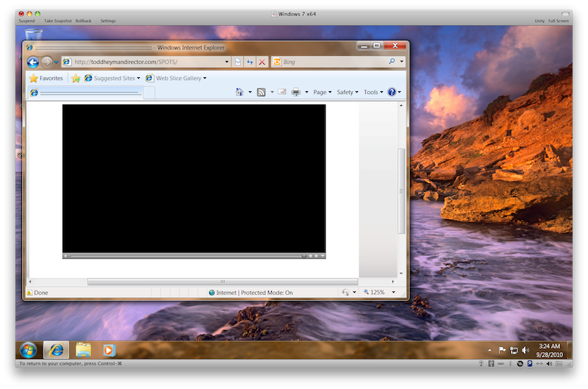
Task: Click Suspend in the VM toolbar
Action: pyautogui.click(x=26, y=21)
